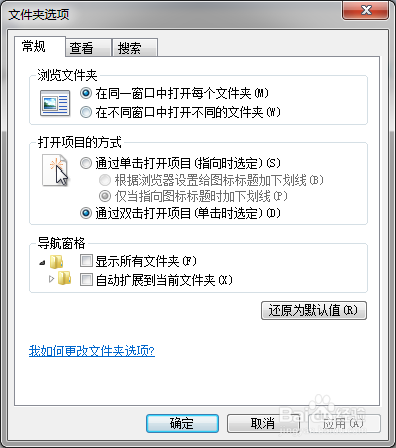Select the 常规 tab
Image resolution: width=396 pixels, height=448 pixels.
tap(40, 46)
